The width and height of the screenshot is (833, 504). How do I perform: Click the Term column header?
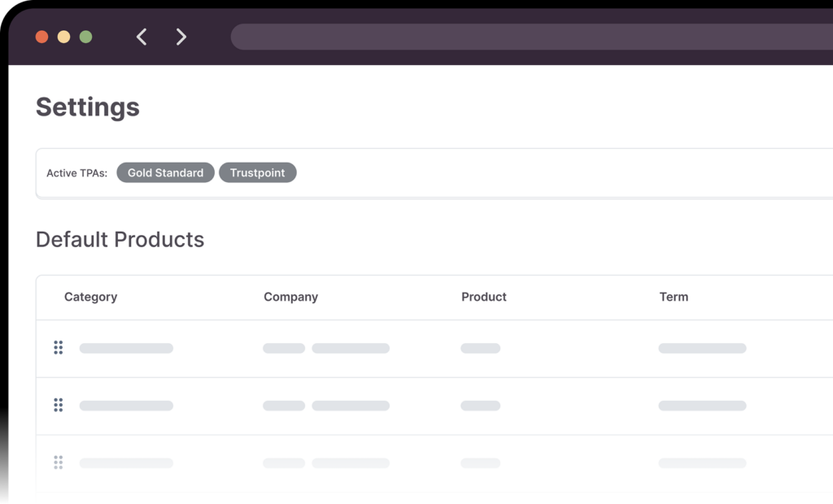click(674, 297)
